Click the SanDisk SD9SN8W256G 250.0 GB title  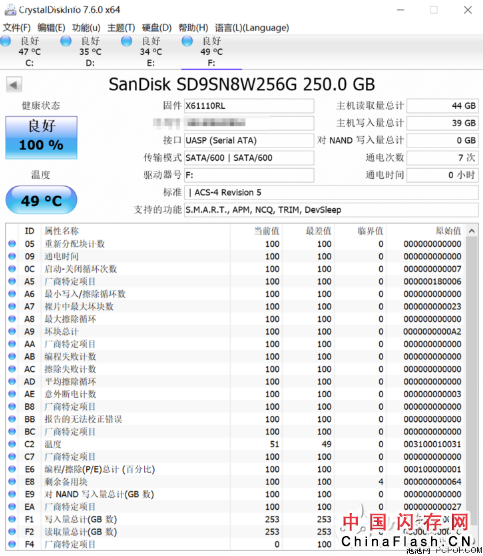pyautogui.click(x=242, y=84)
